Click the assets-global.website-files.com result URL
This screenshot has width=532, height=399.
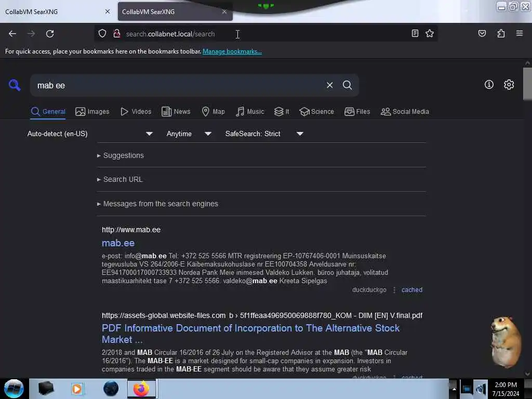[x=262, y=315]
